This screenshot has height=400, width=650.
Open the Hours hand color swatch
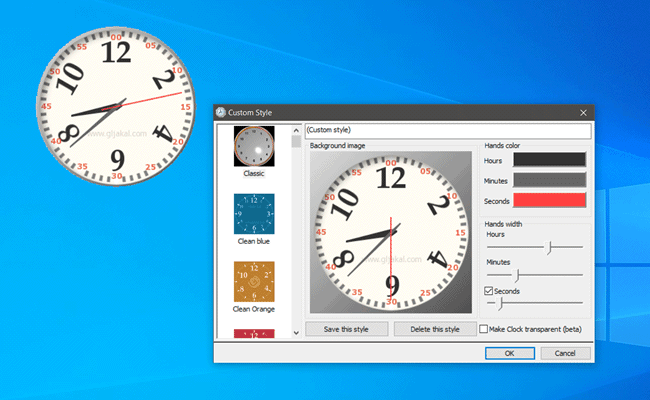(549, 159)
